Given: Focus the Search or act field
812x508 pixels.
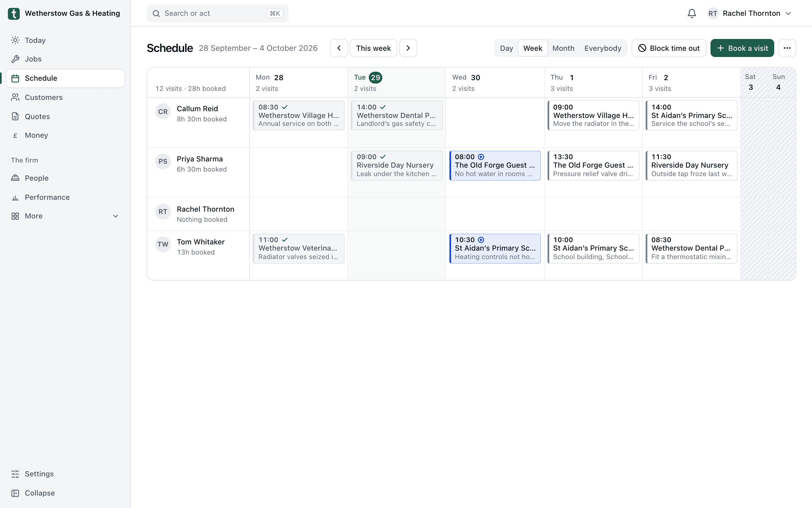Looking at the screenshot, I should pos(217,14).
